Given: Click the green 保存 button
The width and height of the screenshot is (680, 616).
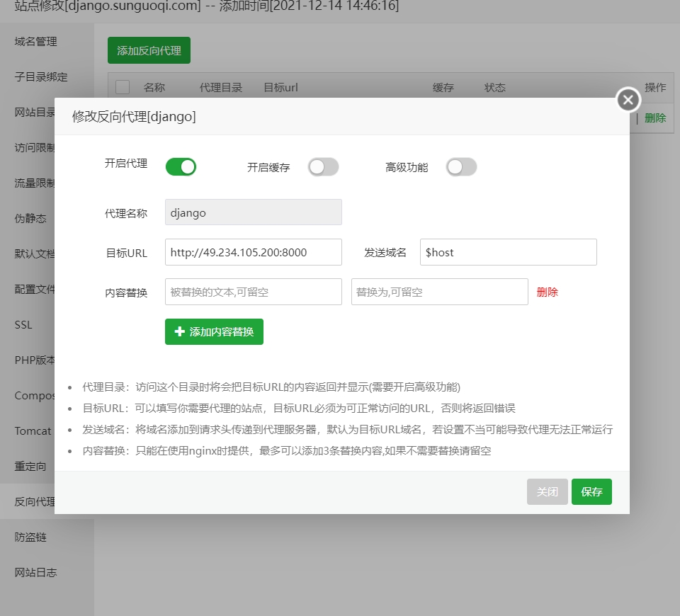Looking at the screenshot, I should point(591,491).
